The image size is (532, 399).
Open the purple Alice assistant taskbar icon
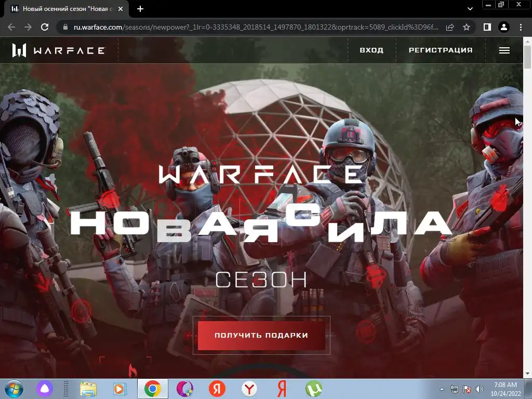coord(45,389)
